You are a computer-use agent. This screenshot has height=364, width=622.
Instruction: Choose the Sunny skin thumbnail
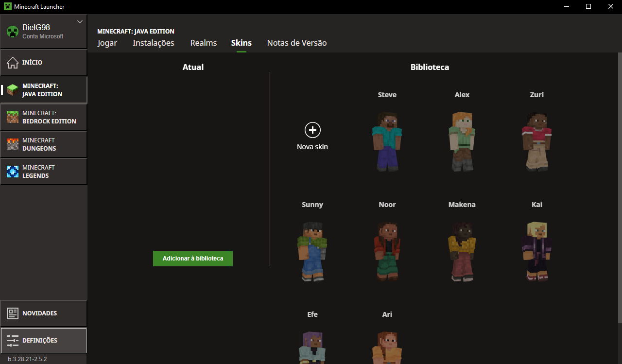[x=312, y=251]
